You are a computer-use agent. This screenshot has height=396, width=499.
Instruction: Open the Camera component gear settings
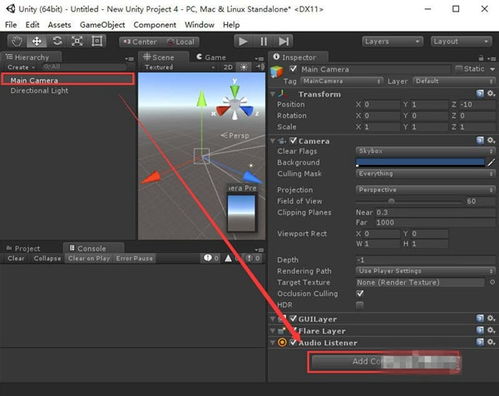tap(491, 140)
